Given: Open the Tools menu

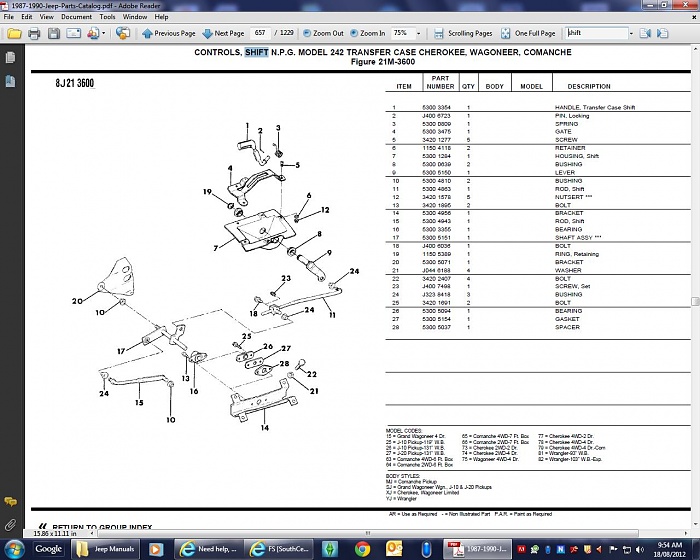Looking at the screenshot, I should click(107, 17).
